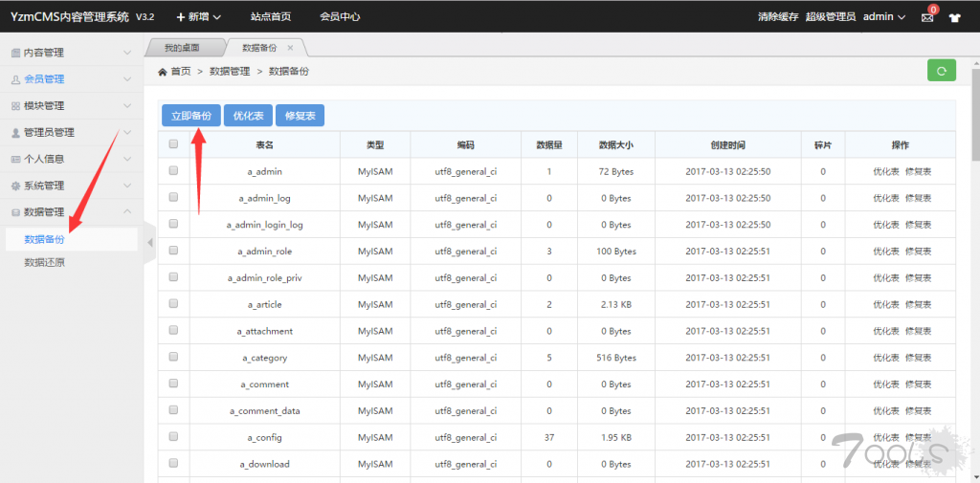Check the a_download row checkbox
This screenshot has height=483, width=980.
click(174, 463)
